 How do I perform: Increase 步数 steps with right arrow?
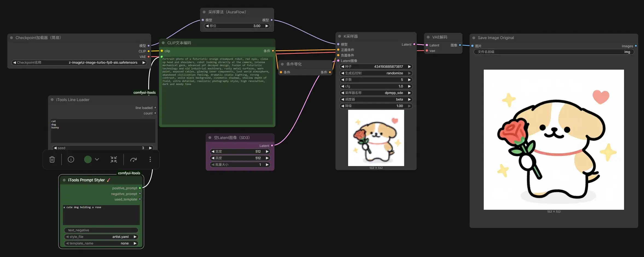409,80
